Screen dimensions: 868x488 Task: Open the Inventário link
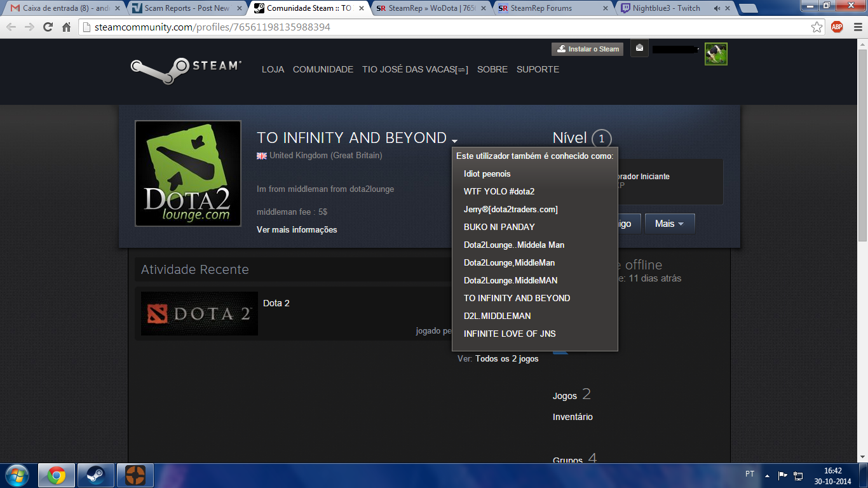[573, 417]
